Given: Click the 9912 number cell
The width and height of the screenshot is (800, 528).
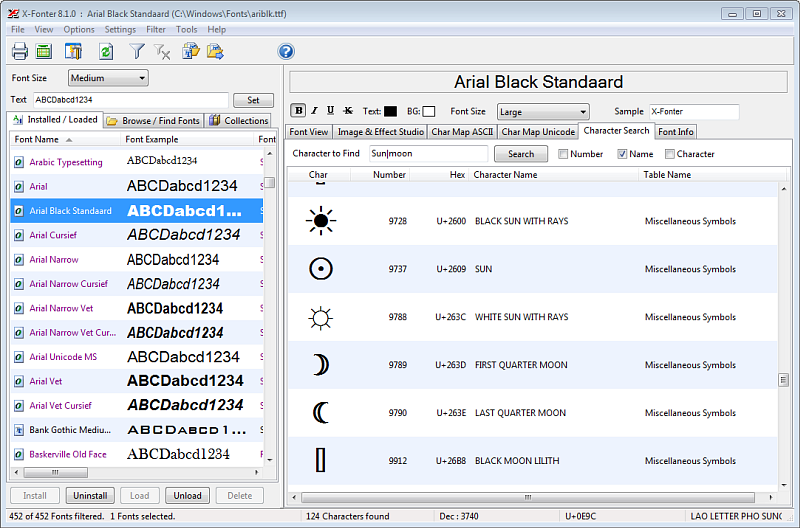Looking at the screenshot, I should [397, 461].
